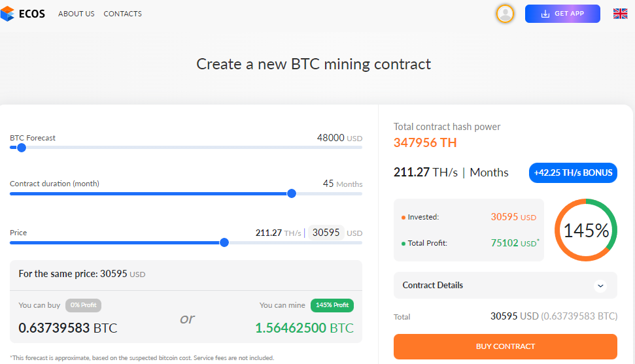Expand the Contract Details chevron
Screen dimensions: 635x364
[x=600, y=286]
